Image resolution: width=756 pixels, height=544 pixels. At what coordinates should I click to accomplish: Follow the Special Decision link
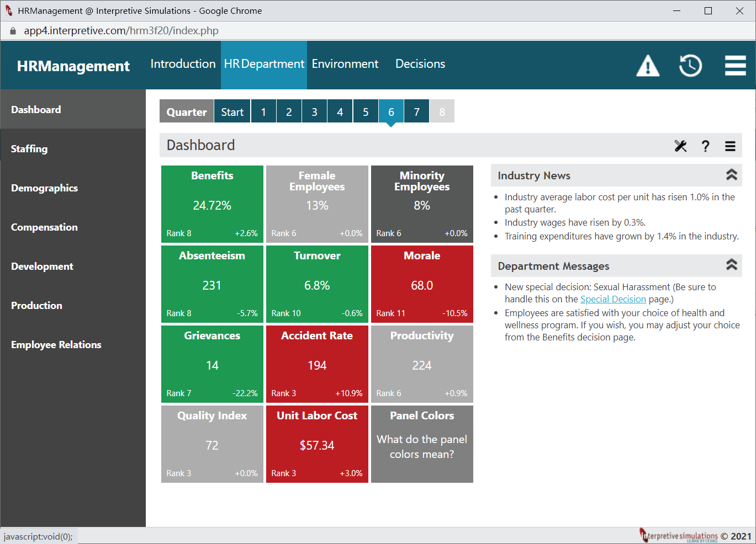tap(613, 299)
